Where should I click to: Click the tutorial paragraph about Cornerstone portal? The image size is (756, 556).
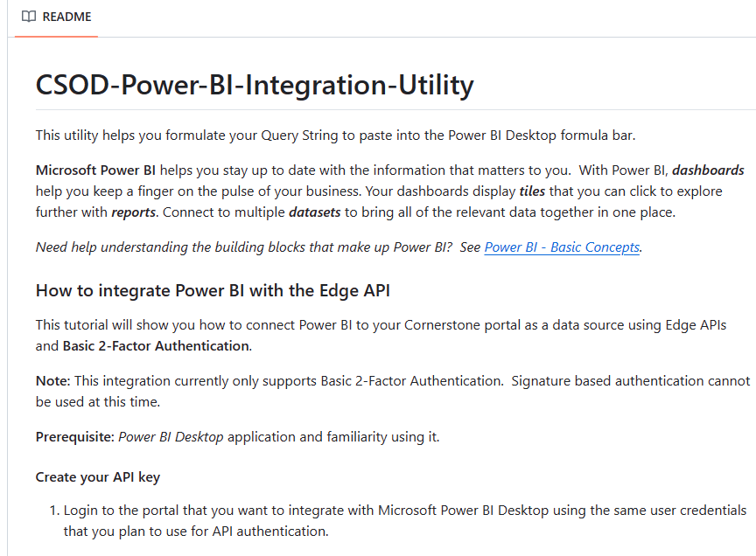point(381,336)
